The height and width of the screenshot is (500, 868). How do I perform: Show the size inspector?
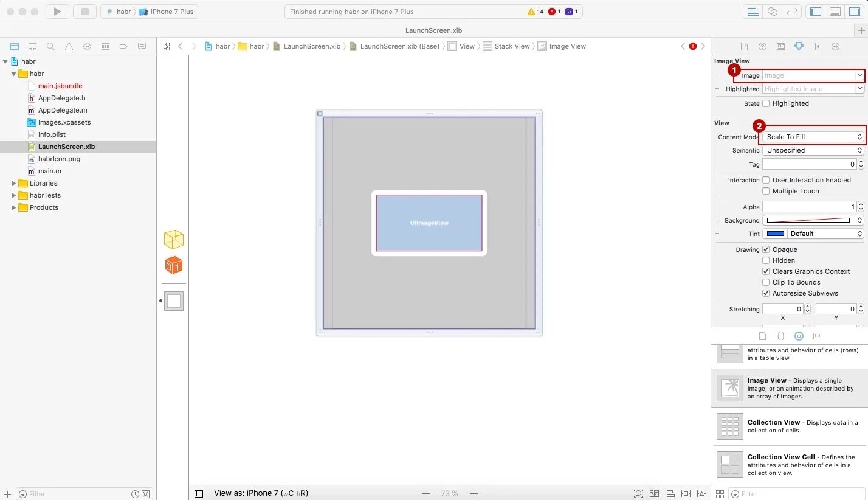click(817, 46)
